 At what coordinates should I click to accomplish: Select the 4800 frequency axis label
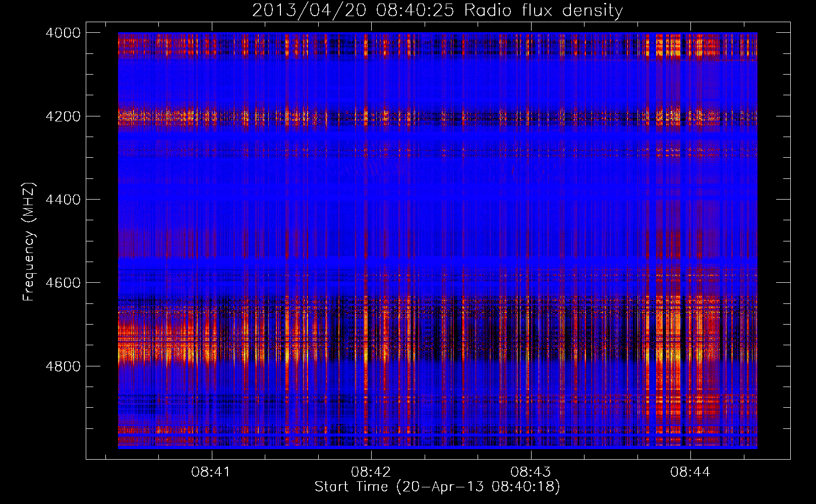(63, 366)
